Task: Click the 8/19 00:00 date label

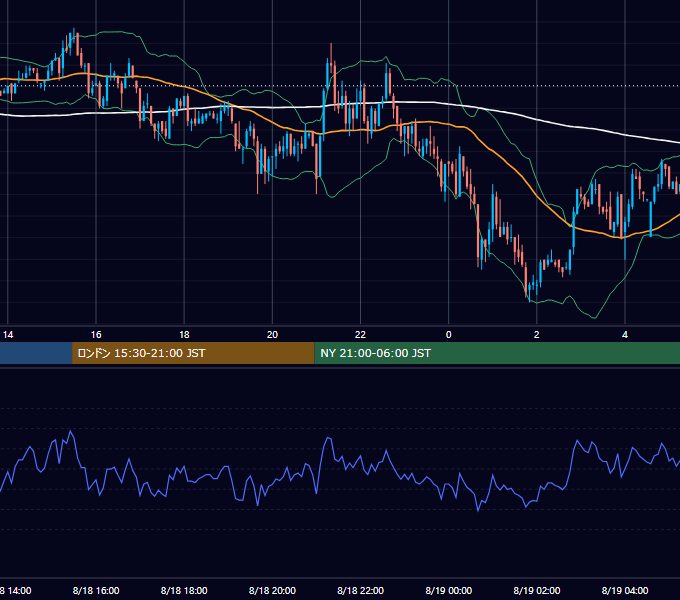Action: 448,590
